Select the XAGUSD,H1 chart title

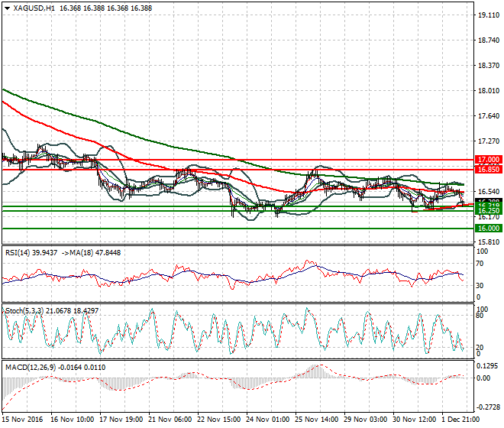[34, 8]
